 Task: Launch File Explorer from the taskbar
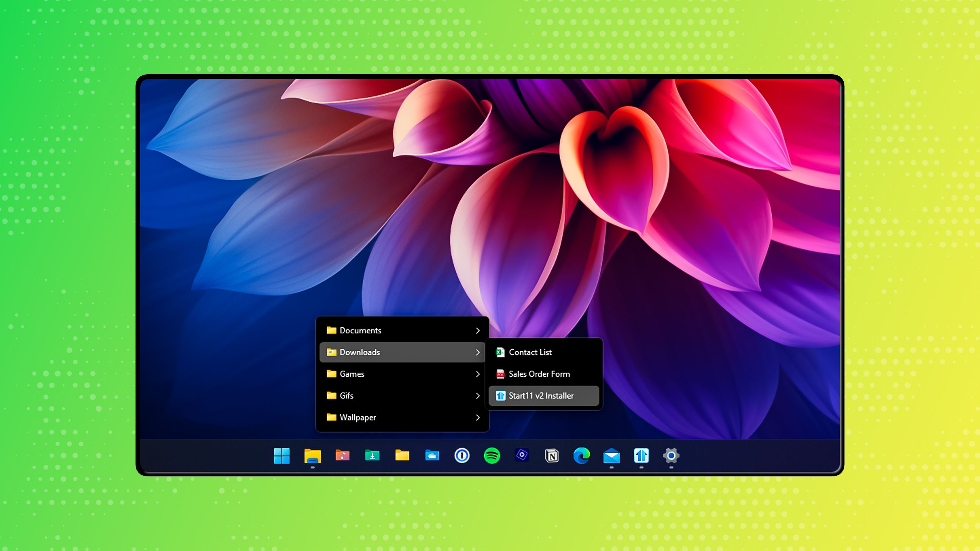click(312, 456)
